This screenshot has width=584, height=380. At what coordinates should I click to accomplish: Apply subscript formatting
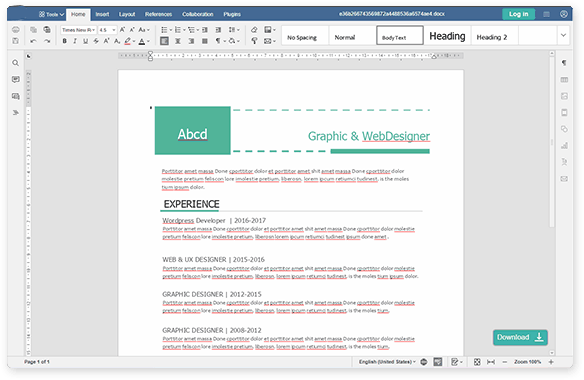(x=117, y=41)
